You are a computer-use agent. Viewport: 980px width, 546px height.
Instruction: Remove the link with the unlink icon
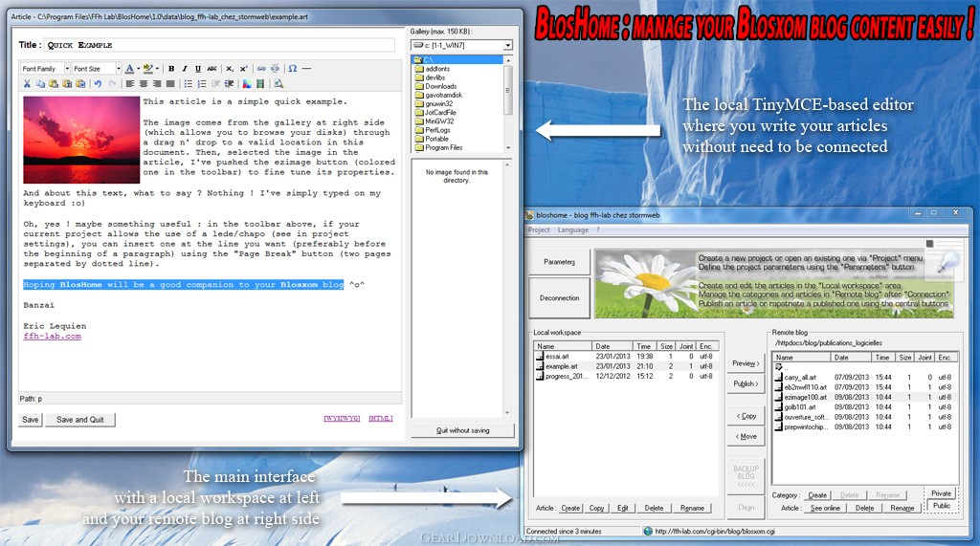coord(275,69)
